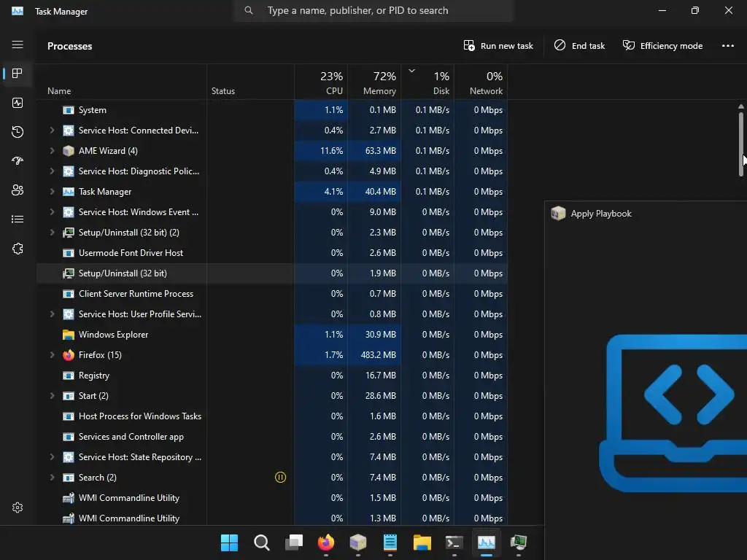Click AME Wizard CPU value 11.6%
The height and width of the screenshot is (560, 747).
[x=332, y=151]
